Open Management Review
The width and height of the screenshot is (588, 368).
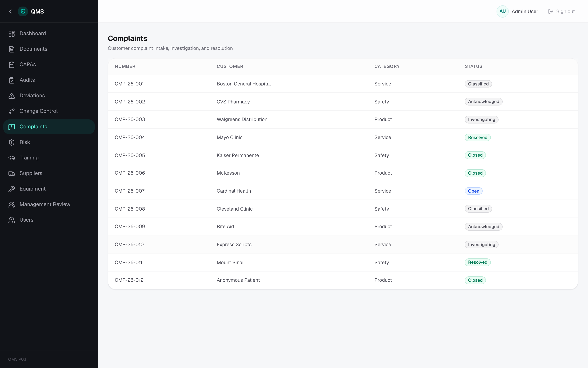(49, 204)
